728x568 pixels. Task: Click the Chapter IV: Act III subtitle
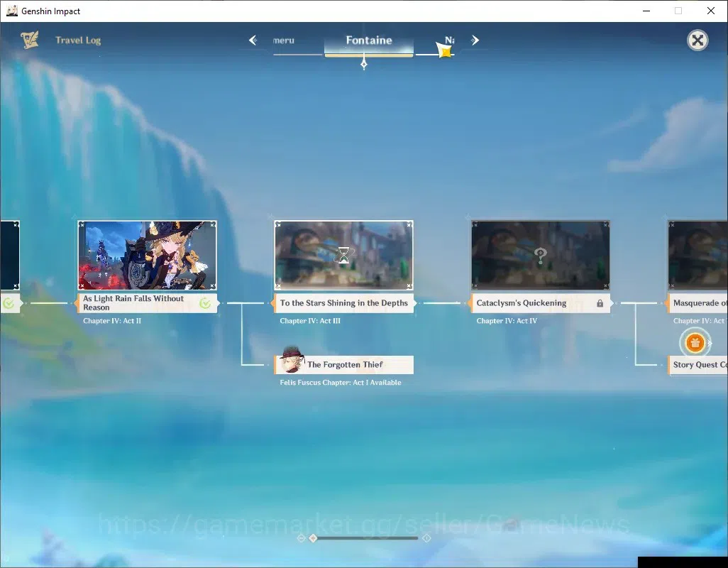tap(309, 320)
